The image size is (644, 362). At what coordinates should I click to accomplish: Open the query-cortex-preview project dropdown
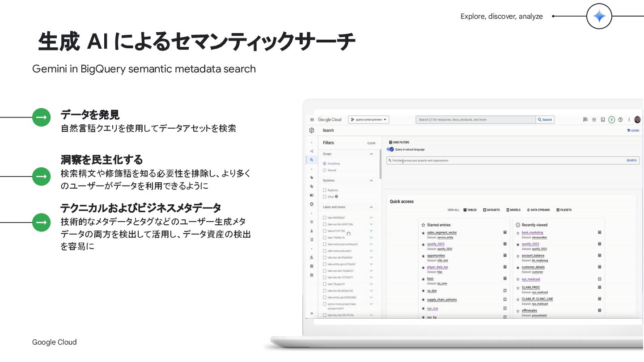pyautogui.click(x=369, y=120)
